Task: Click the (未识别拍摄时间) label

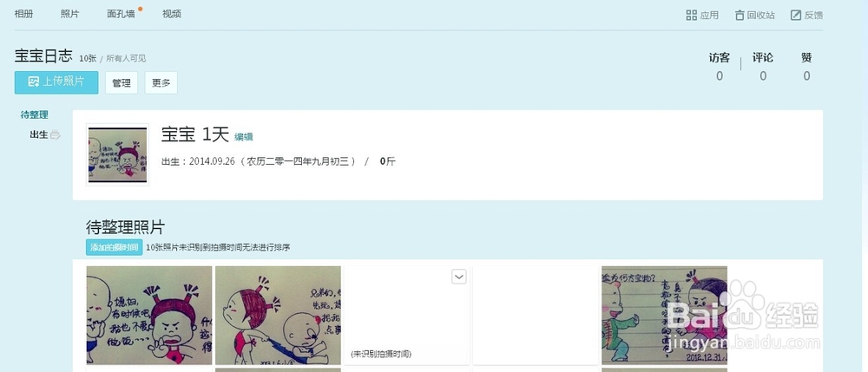Action: 381,353
